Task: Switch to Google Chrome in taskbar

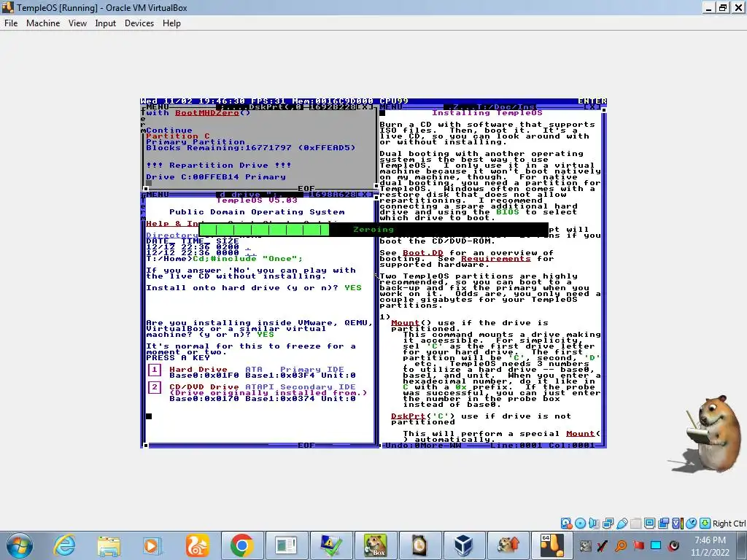Action: point(241,545)
